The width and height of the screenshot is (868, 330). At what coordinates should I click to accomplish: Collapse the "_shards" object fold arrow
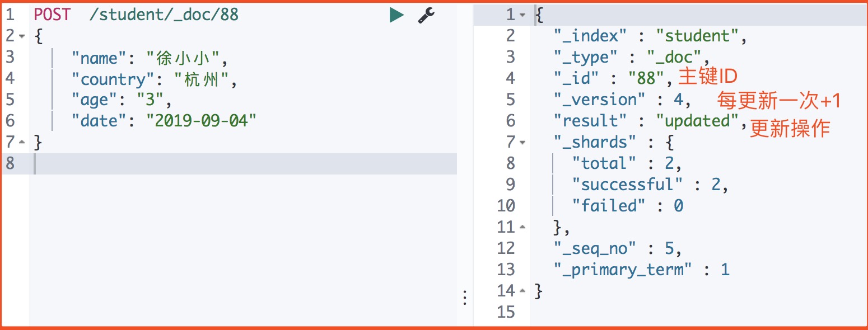[522, 143]
